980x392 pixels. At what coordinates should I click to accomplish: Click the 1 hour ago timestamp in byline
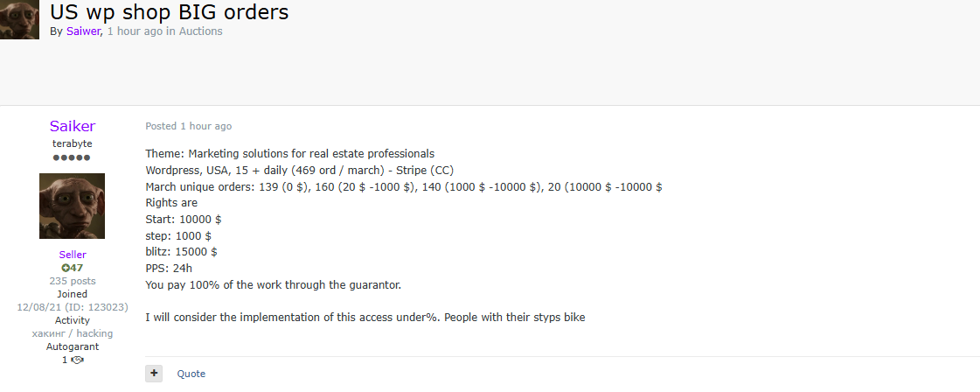tap(135, 31)
